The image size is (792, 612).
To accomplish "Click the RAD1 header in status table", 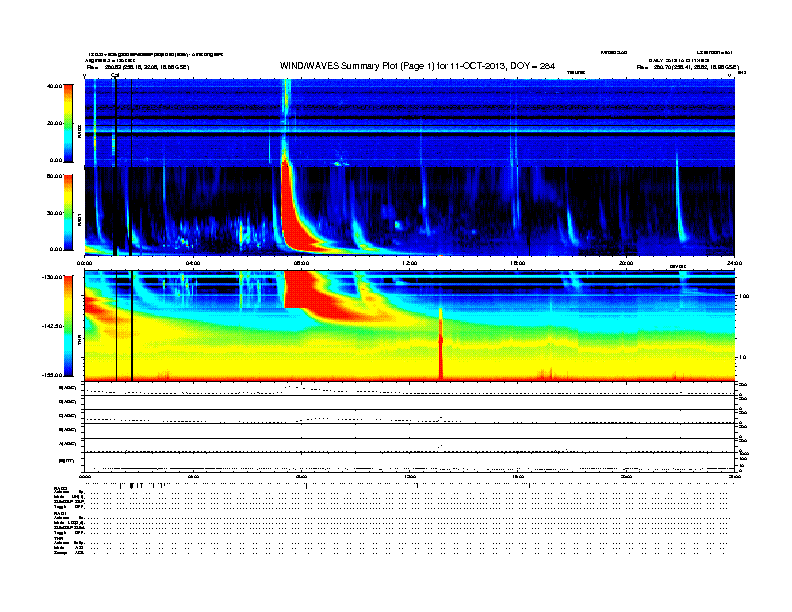I will coord(60,514).
